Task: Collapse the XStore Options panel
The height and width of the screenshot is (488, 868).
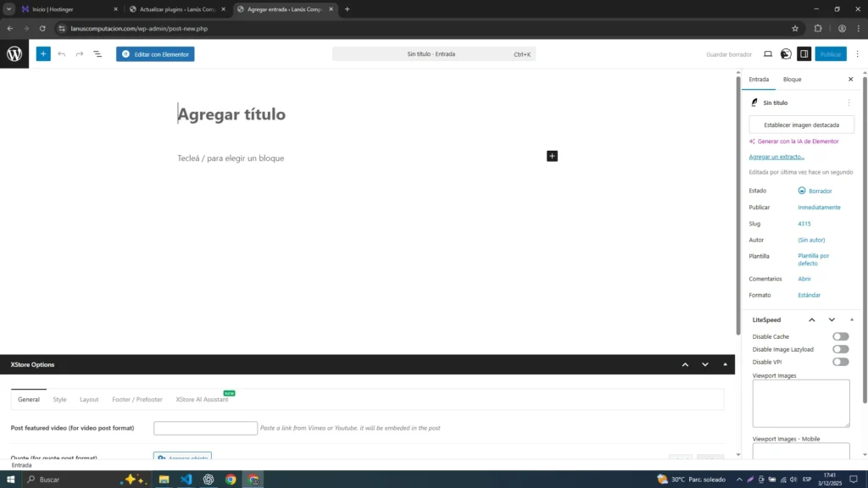Action: click(725, 364)
